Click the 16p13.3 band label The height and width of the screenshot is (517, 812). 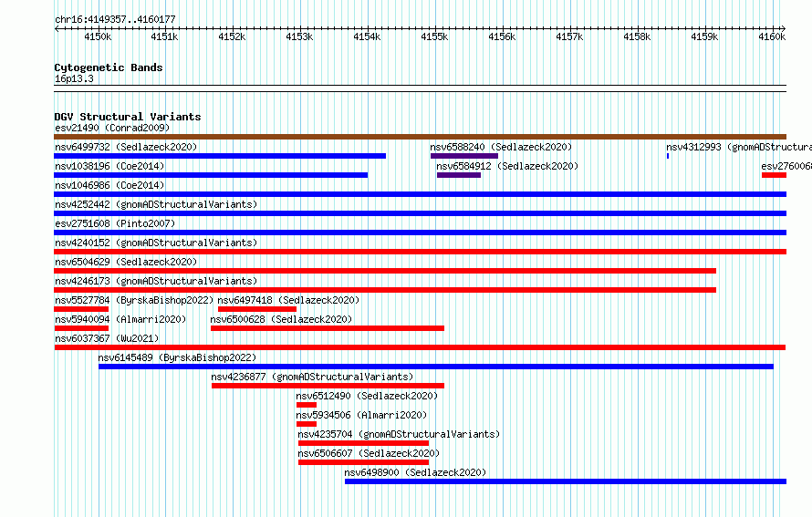74,78
